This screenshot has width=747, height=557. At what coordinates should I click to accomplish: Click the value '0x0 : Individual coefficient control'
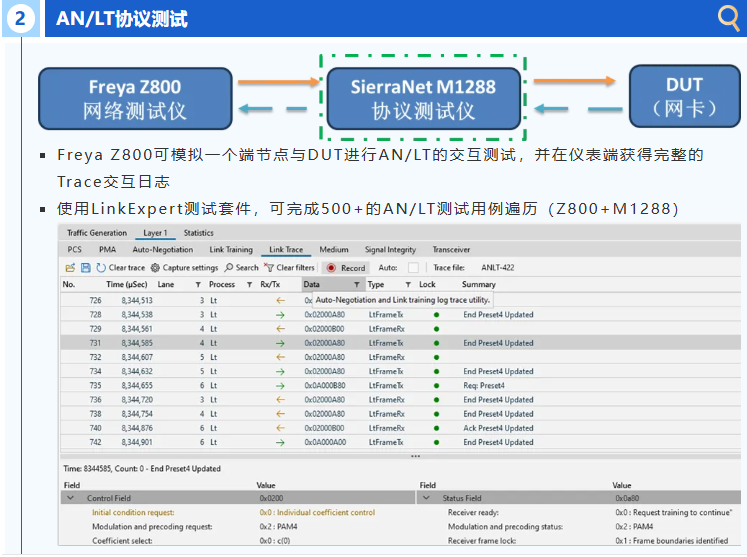[317, 513]
